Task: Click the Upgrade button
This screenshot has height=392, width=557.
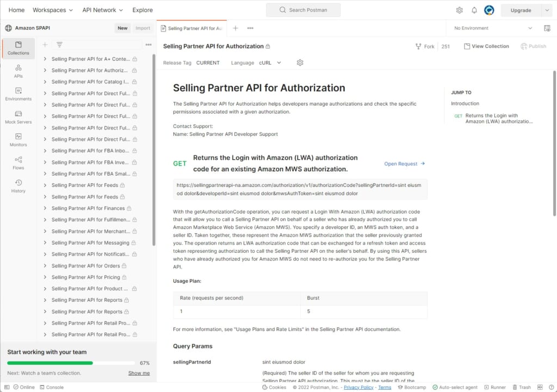Action: coord(521,10)
